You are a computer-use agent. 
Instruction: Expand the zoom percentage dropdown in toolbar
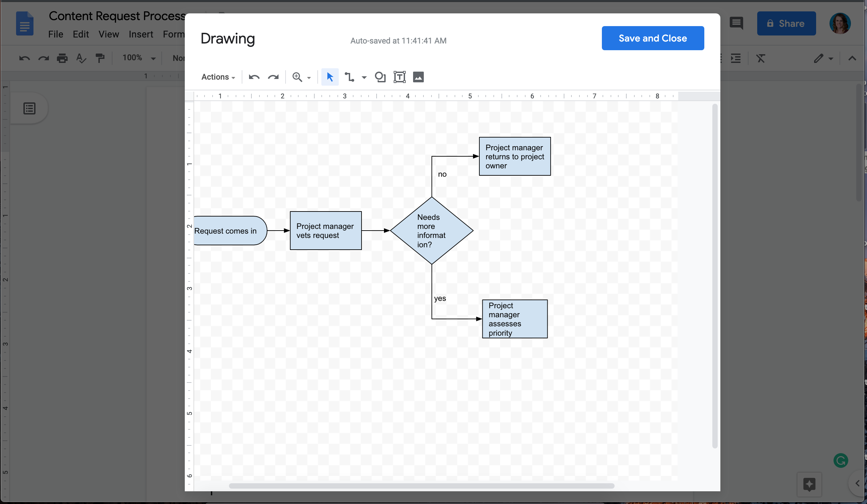[309, 77]
